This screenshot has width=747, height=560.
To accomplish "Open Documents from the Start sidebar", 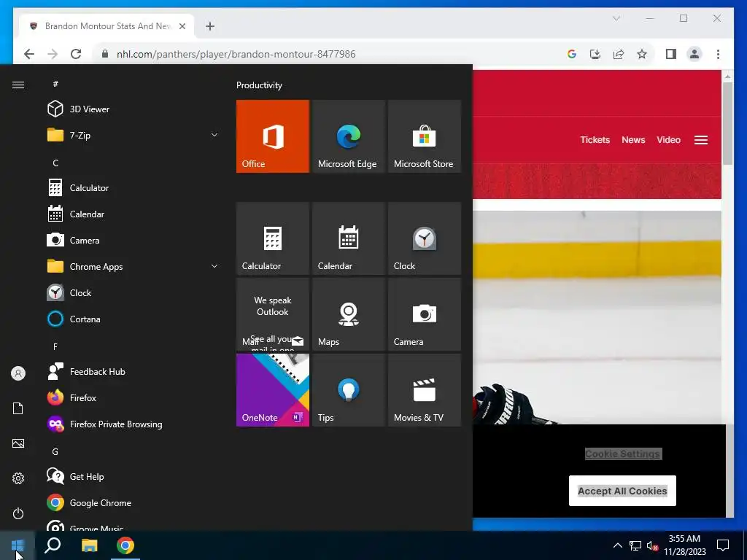I will 18,408.
